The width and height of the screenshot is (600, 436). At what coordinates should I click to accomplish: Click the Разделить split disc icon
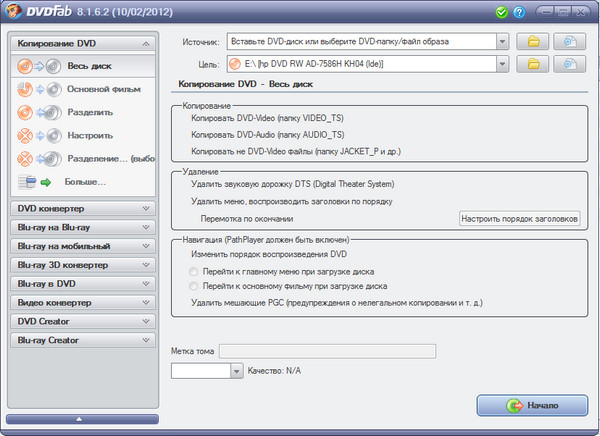pyautogui.click(x=39, y=113)
